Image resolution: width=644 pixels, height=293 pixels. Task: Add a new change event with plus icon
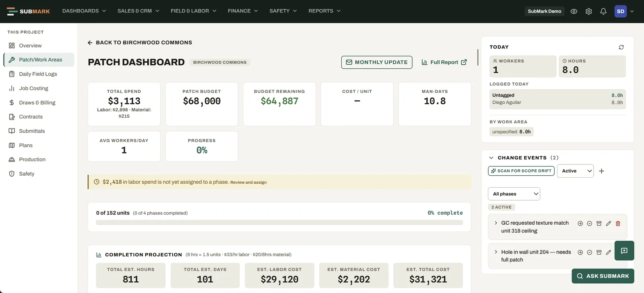[601, 171]
